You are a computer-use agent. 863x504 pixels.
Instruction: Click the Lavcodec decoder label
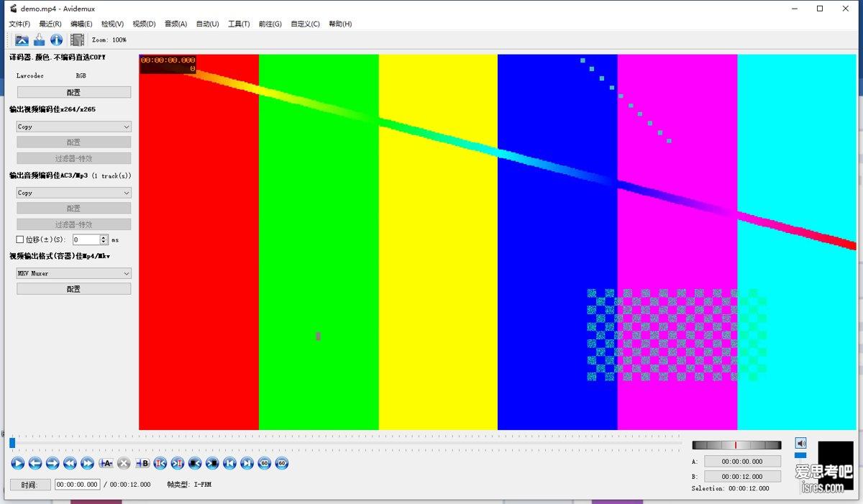[x=30, y=75]
